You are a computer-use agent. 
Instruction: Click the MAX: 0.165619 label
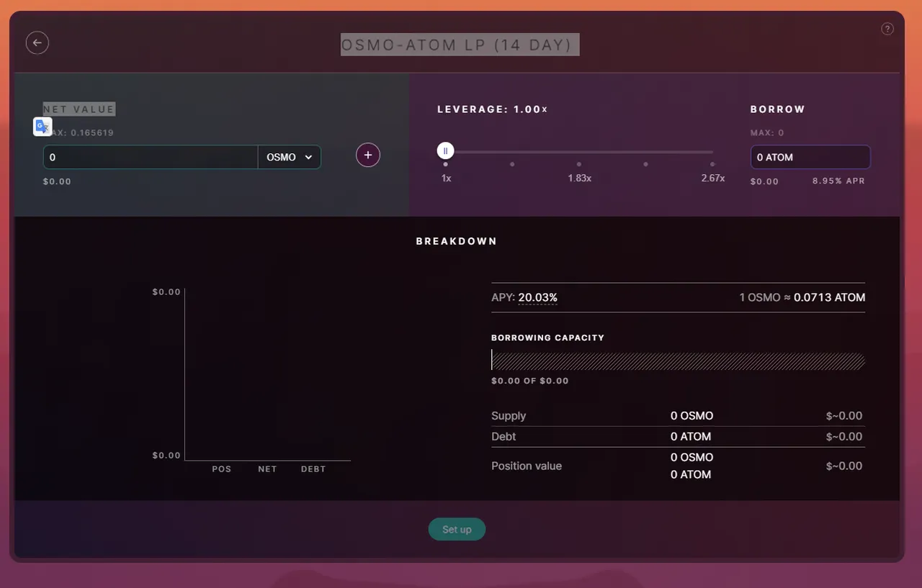79,132
